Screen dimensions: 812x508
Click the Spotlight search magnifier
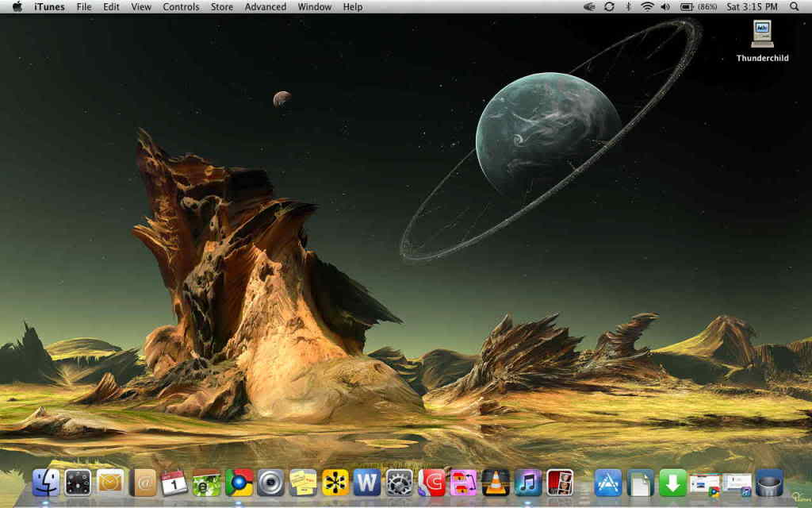(795, 7)
